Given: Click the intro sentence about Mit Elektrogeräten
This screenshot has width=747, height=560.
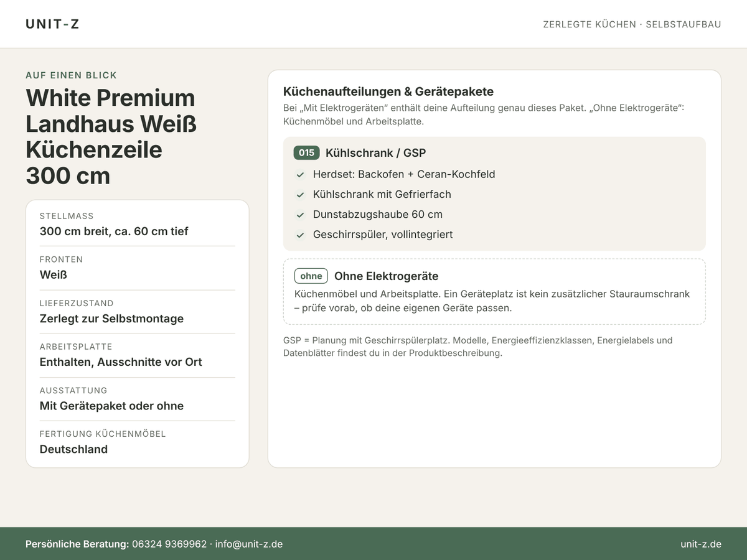Looking at the screenshot, I should coord(484,114).
